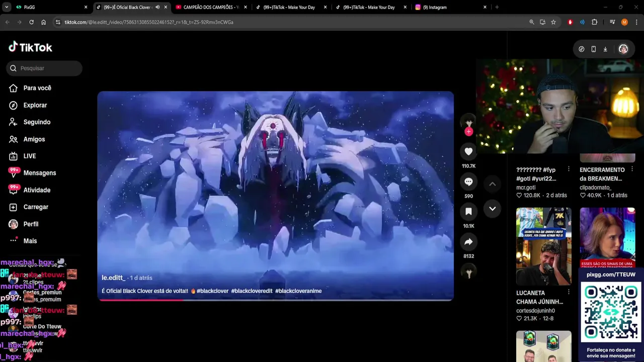Open a new browser tab

tap(497, 7)
